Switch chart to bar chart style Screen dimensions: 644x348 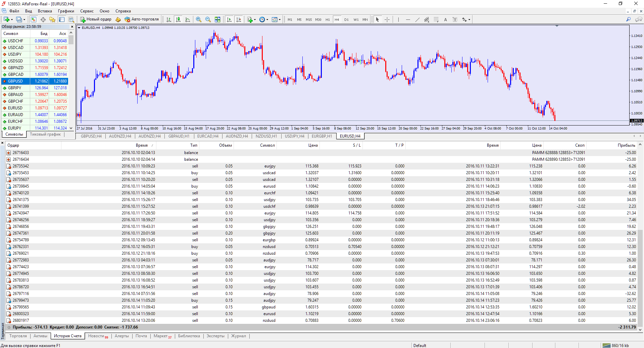(169, 19)
